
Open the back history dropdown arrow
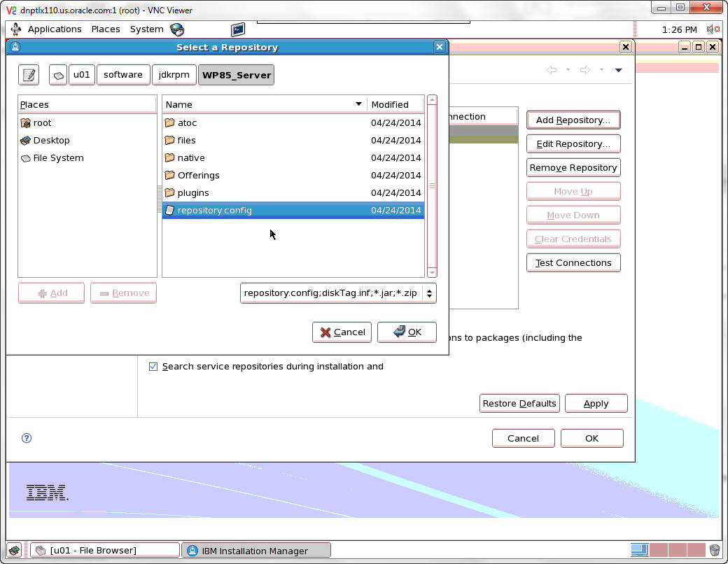(568, 70)
